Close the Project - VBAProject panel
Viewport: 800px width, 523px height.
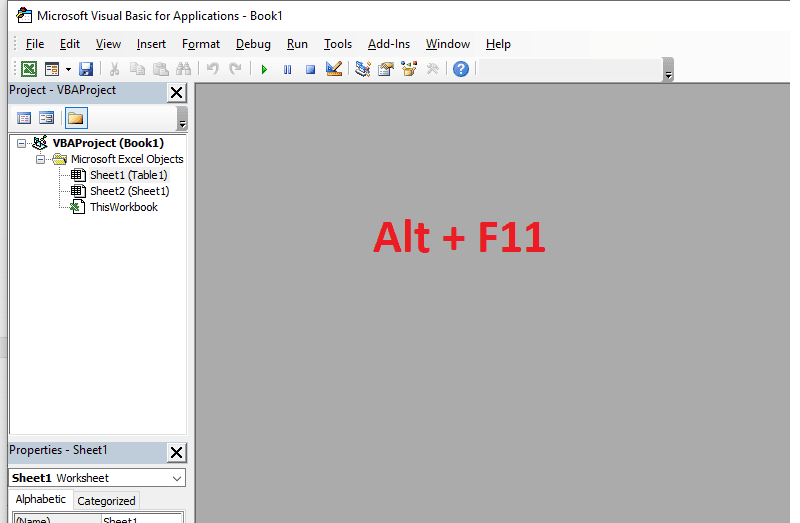(x=177, y=93)
